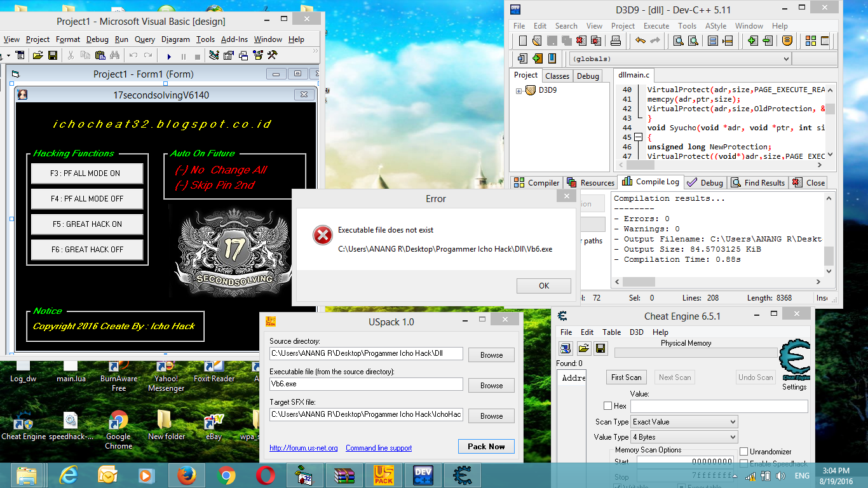Click the blue bookmark icon in Dev-C++ second toolbar
The width and height of the screenshot is (868, 488).
click(552, 58)
